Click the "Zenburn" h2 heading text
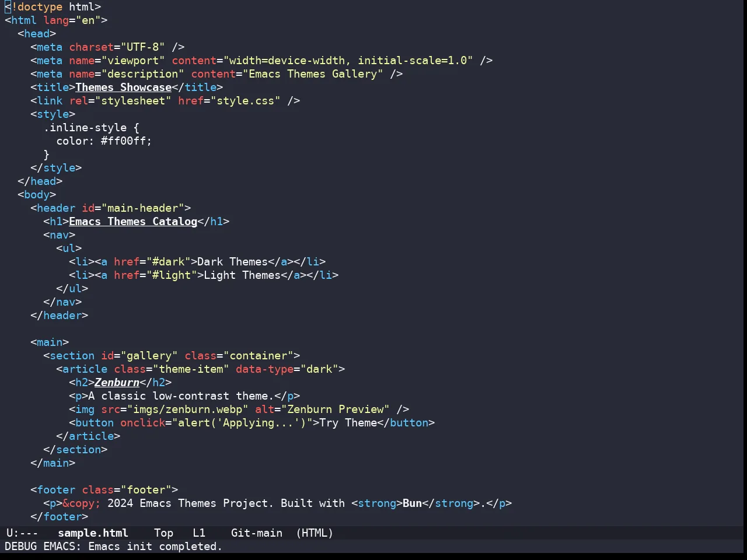Screen dimensions: 747x560 click(x=117, y=383)
